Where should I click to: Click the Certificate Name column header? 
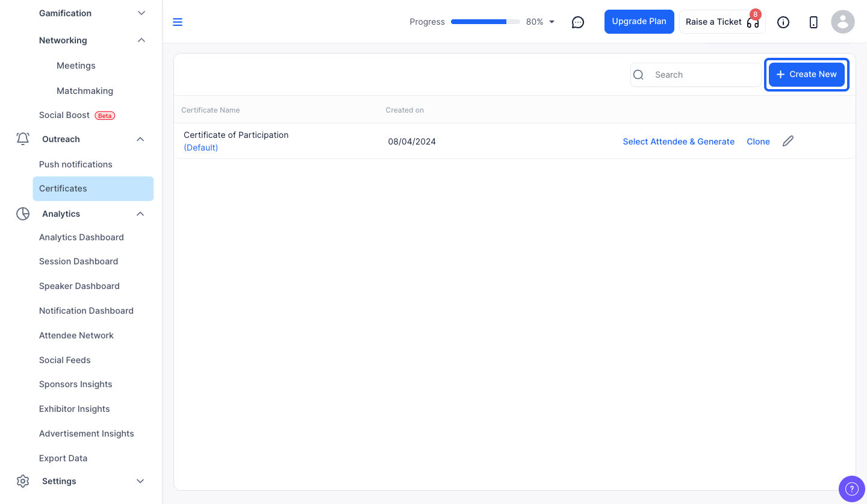(x=211, y=110)
